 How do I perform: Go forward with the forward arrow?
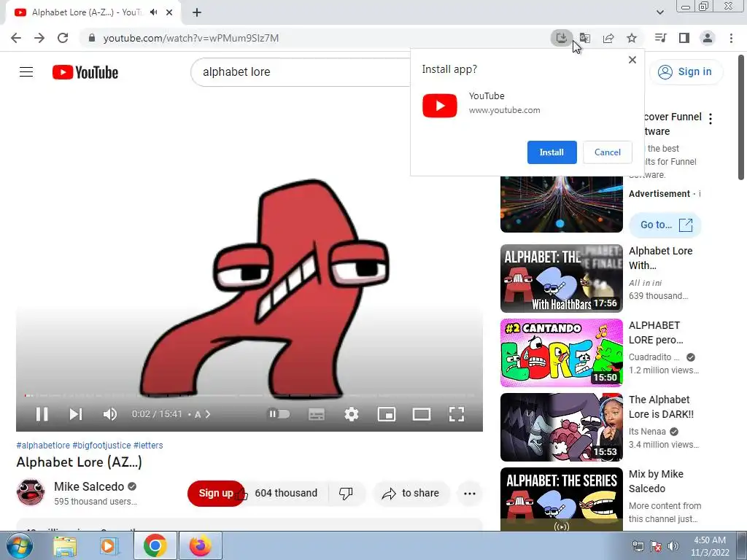pyautogui.click(x=39, y=38)
